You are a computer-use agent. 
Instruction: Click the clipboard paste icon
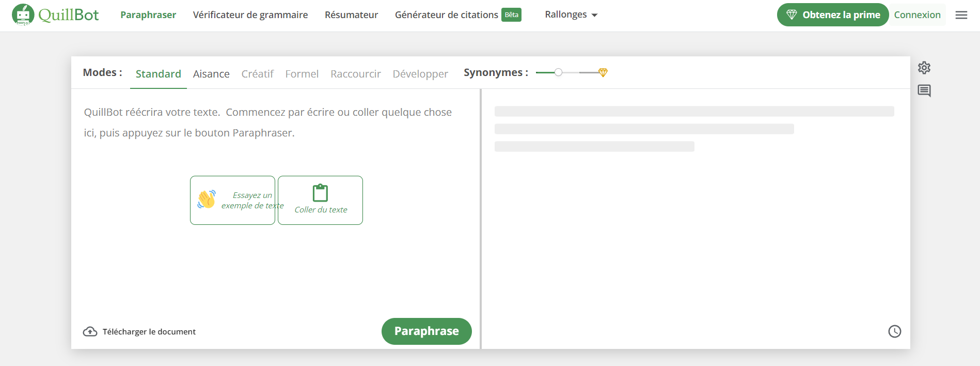pos(321,193)
